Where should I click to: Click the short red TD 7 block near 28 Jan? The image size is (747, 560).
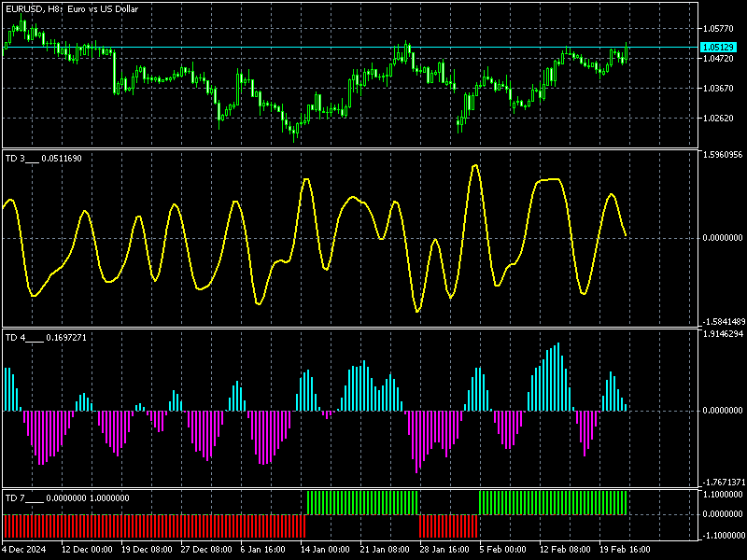coord(448,525)
